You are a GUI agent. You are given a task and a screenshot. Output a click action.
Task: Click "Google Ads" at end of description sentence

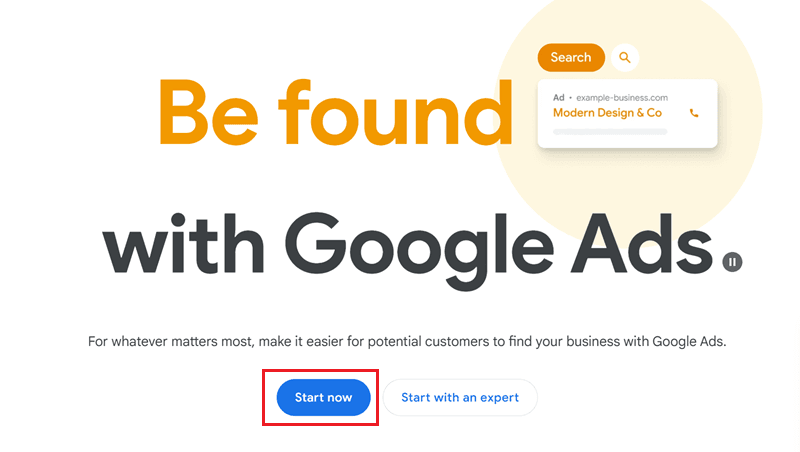click(688, 342)
